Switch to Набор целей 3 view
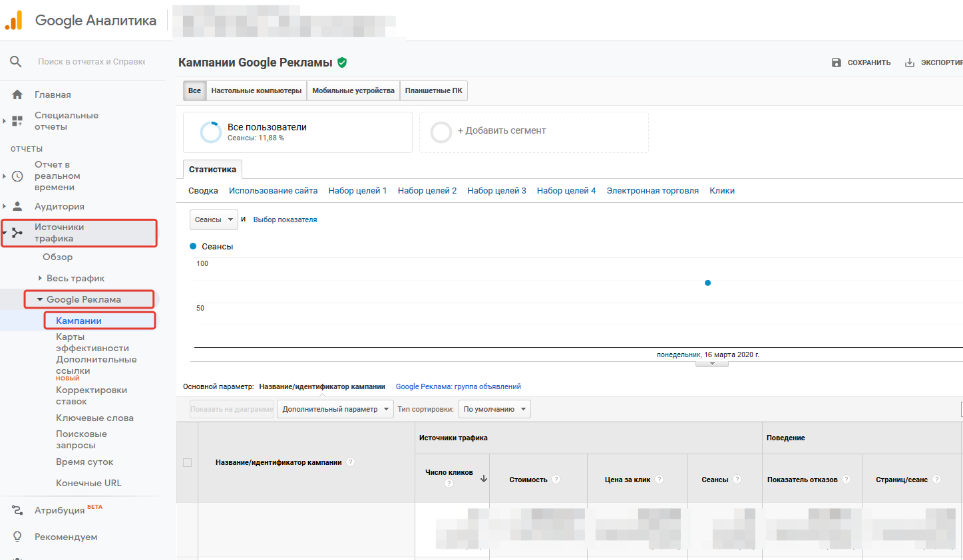 (x=496, y=191)
